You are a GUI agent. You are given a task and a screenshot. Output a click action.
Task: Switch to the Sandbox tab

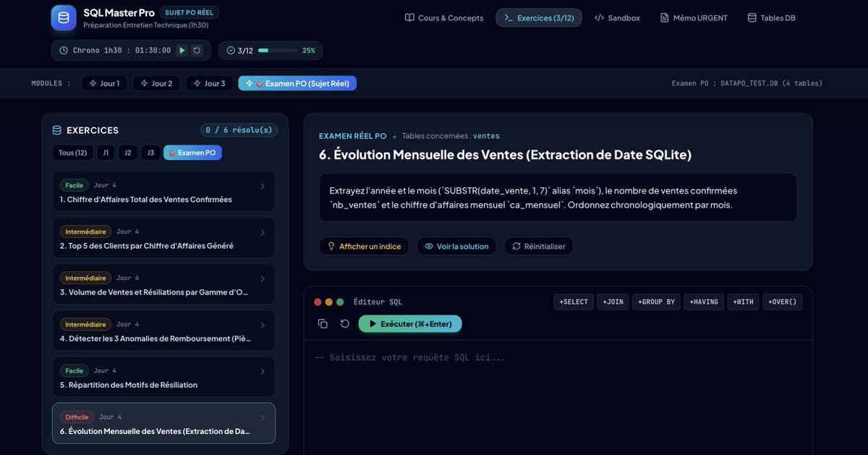(617, 17)
